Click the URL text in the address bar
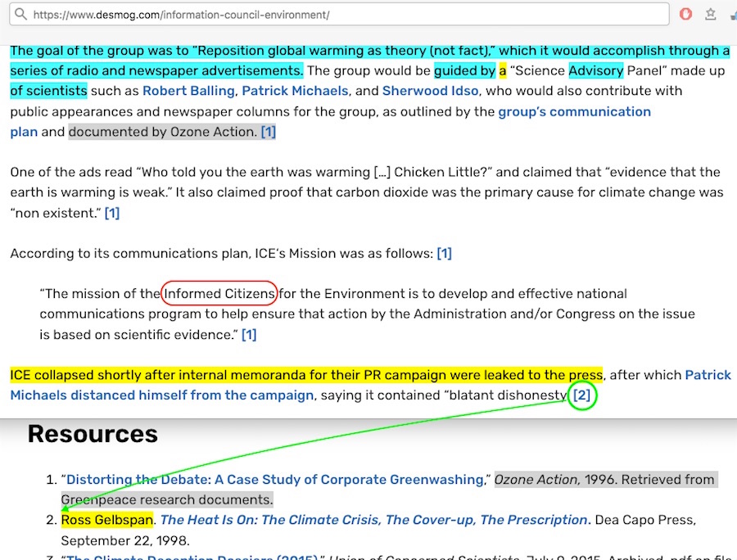Viewport: 737px width, 560px height. pos(181,15)
